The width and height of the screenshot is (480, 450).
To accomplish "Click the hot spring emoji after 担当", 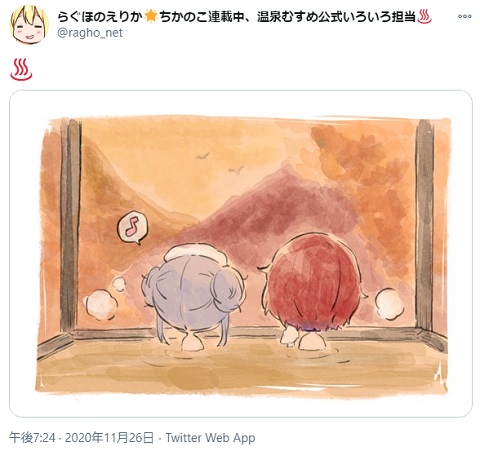I will point(424,17).
